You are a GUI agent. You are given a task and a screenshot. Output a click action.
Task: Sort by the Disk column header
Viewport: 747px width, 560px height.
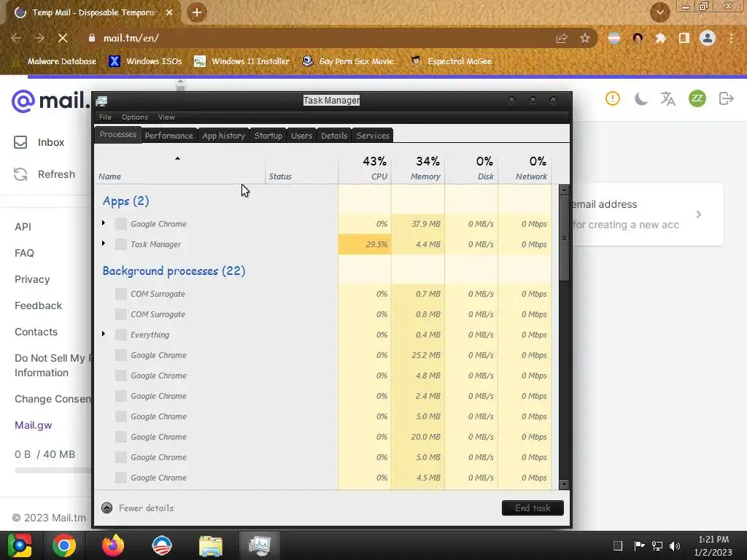click(x=471, y=168)
